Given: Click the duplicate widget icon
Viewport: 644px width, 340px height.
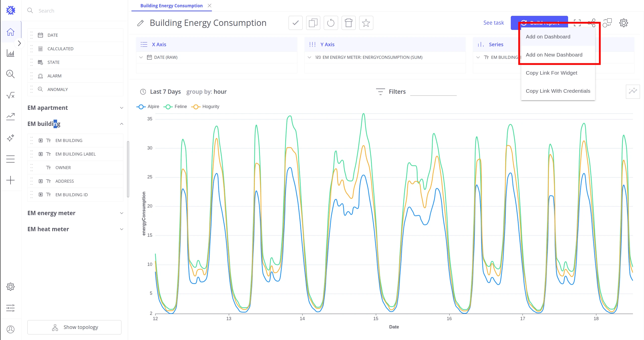Looking at the screenshot, I should pyautogui.click(x=313, y=23).
